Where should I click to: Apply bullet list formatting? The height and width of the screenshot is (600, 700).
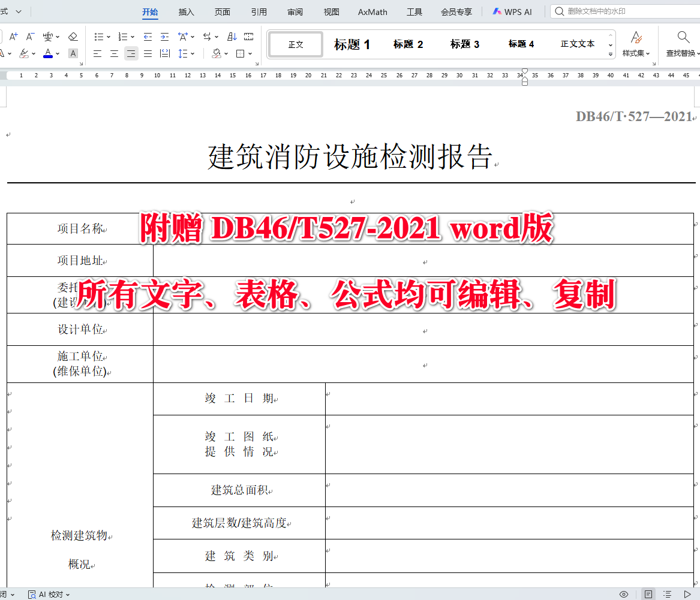click(x=99, y=37)
